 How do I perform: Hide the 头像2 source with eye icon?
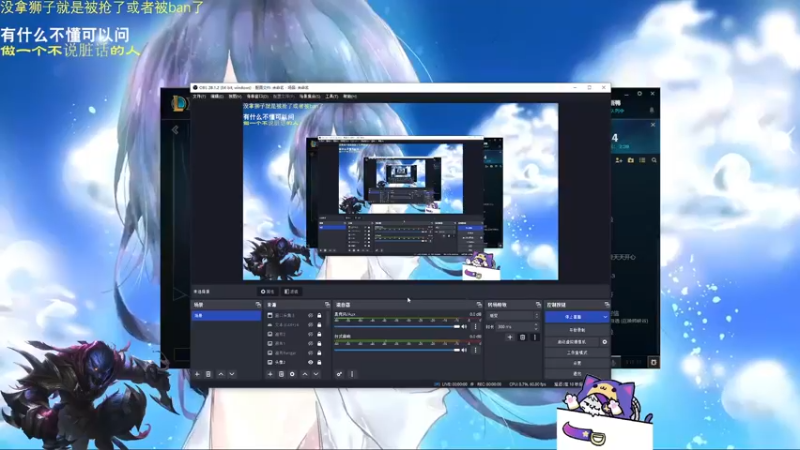310,362
